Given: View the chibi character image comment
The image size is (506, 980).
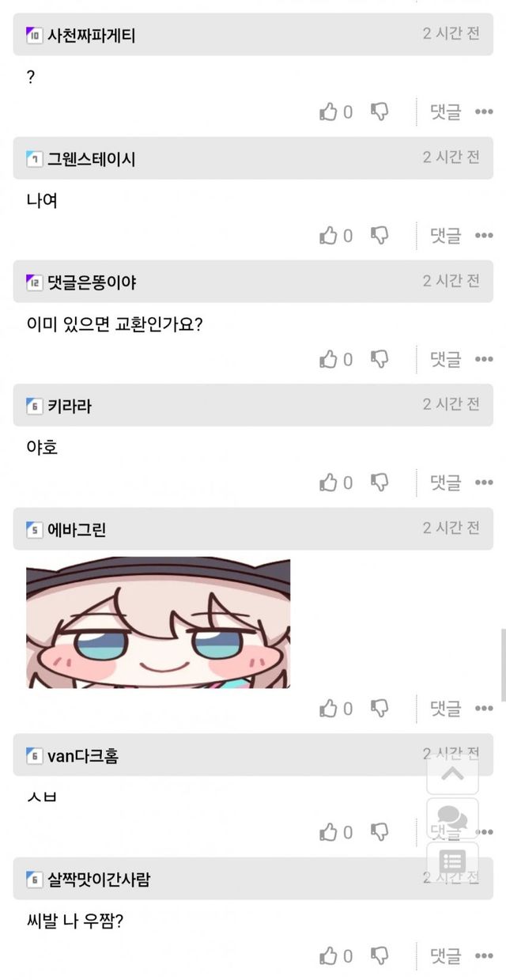Looking at the screenshot, I should click(x=158, y=623).
